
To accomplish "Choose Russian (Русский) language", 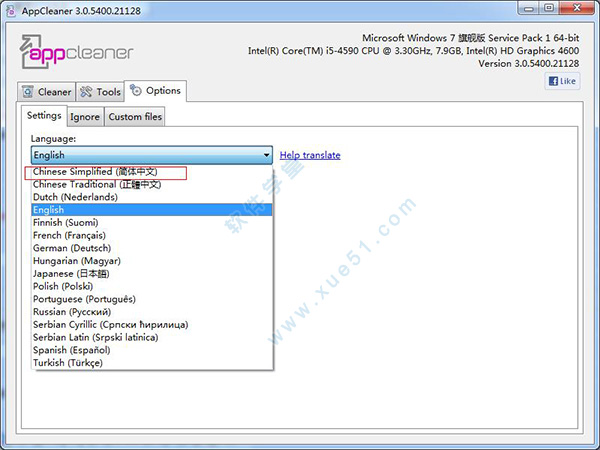I will pyautogui.click(x=72, y=312).
